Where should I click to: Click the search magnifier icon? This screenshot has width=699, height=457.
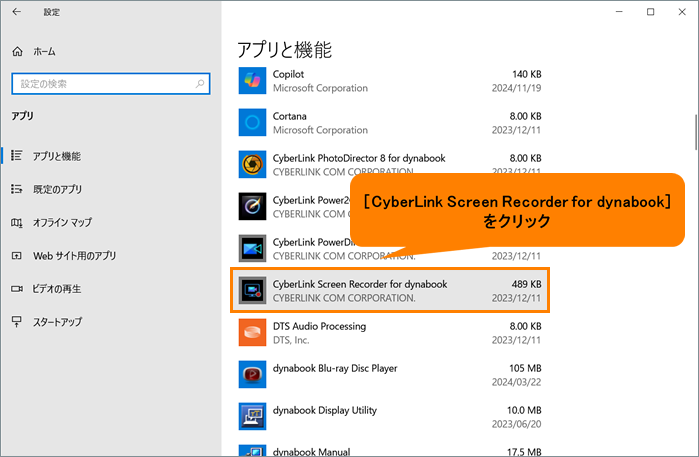click(x=200, y=83)
